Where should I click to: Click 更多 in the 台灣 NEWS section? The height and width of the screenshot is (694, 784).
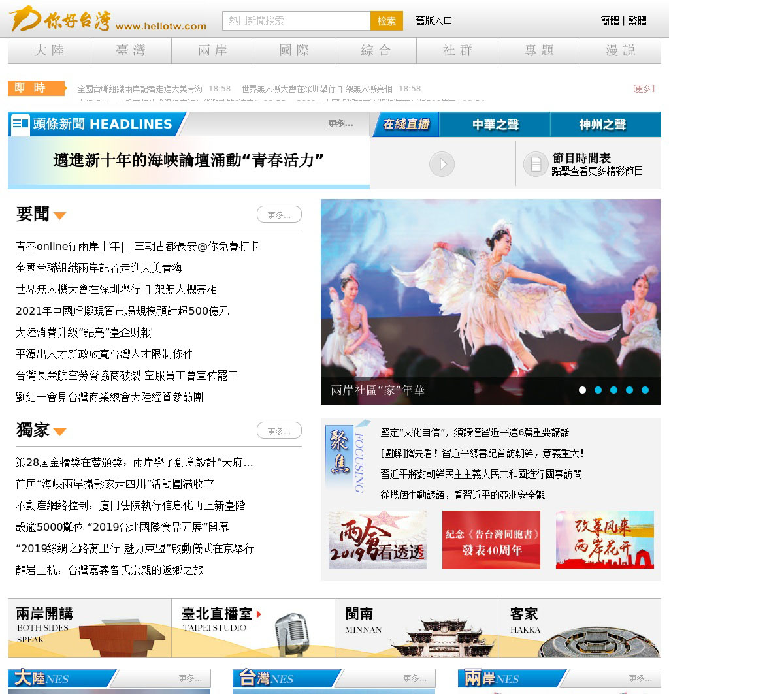click(x=415, y=679)
